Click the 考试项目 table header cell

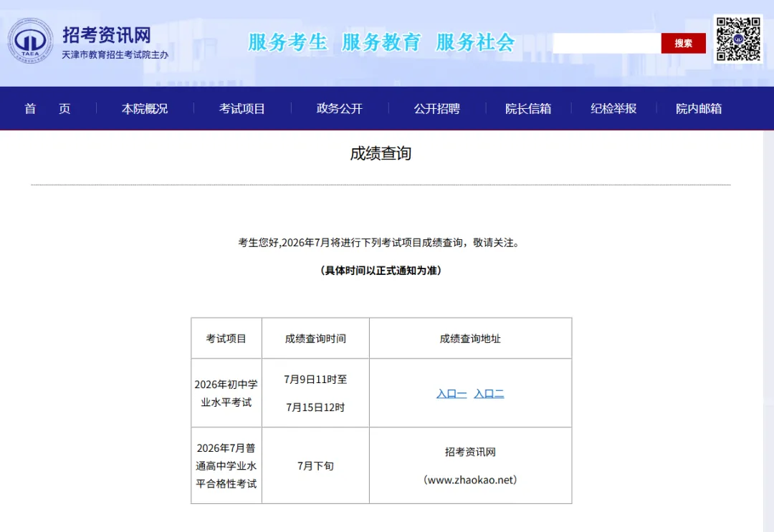coord(226,339)
